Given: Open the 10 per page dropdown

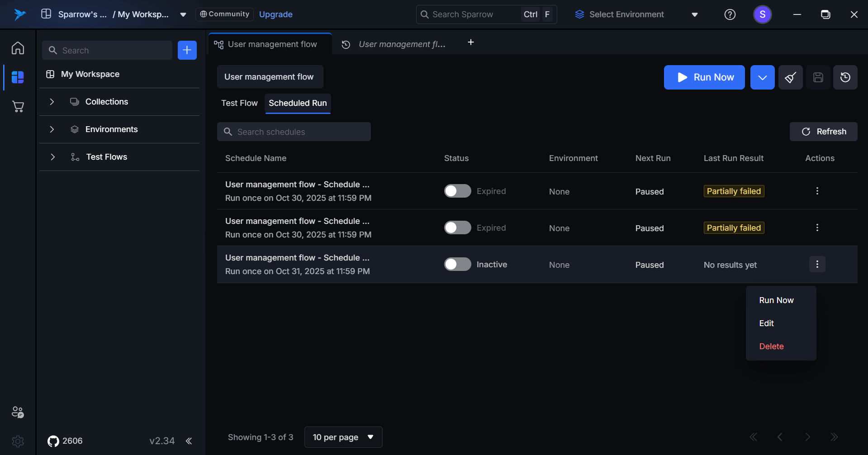Looking at the screenshot, I should coord(343,437).
